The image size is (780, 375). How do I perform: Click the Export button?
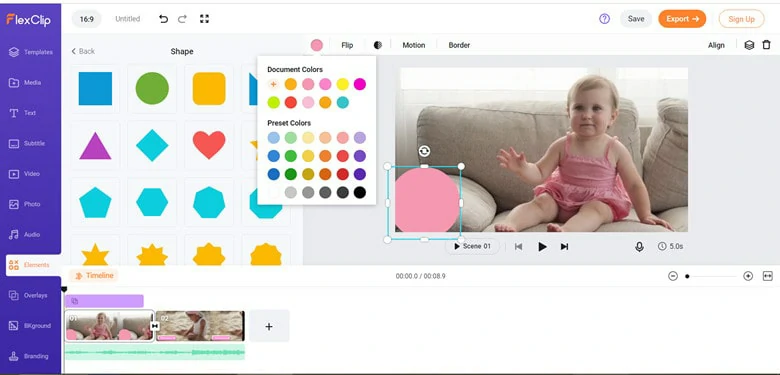click(682, 19)
